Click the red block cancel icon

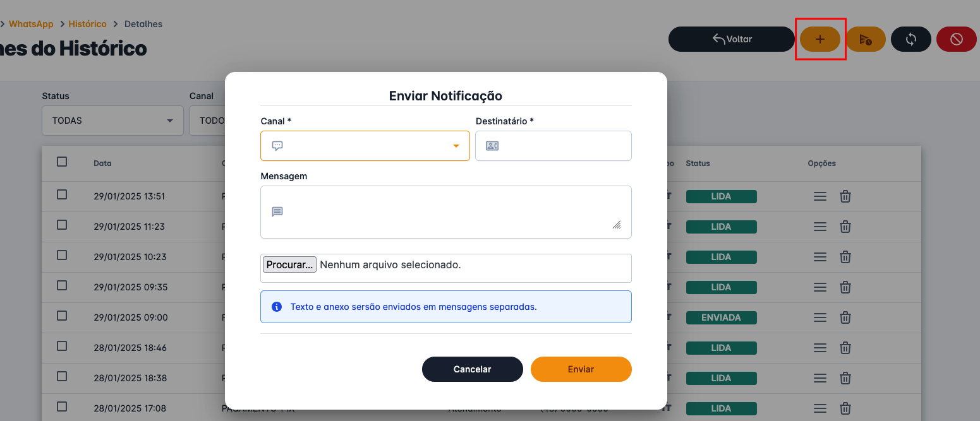956,39
